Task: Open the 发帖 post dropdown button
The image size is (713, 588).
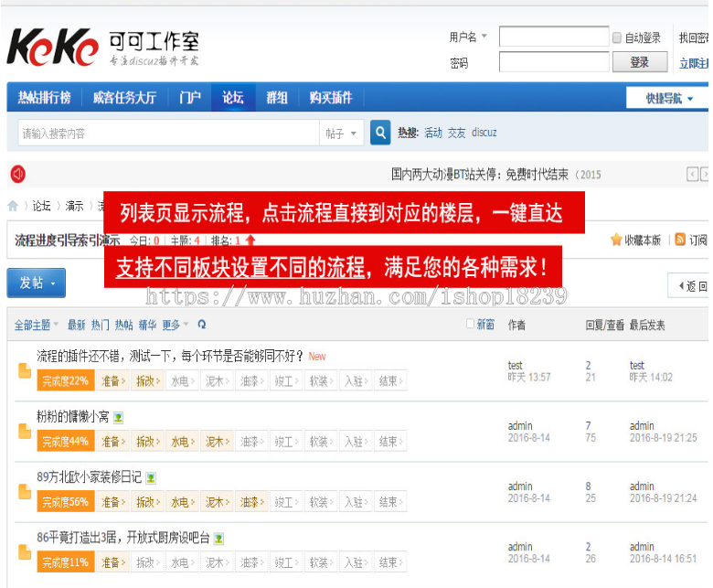Action: tap(37, 283)
